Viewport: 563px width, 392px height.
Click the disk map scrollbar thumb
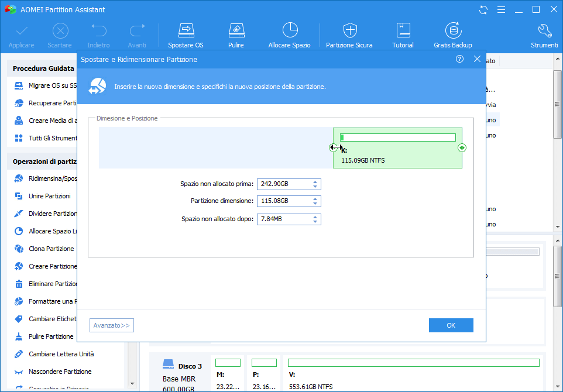(x=558, y=276)
